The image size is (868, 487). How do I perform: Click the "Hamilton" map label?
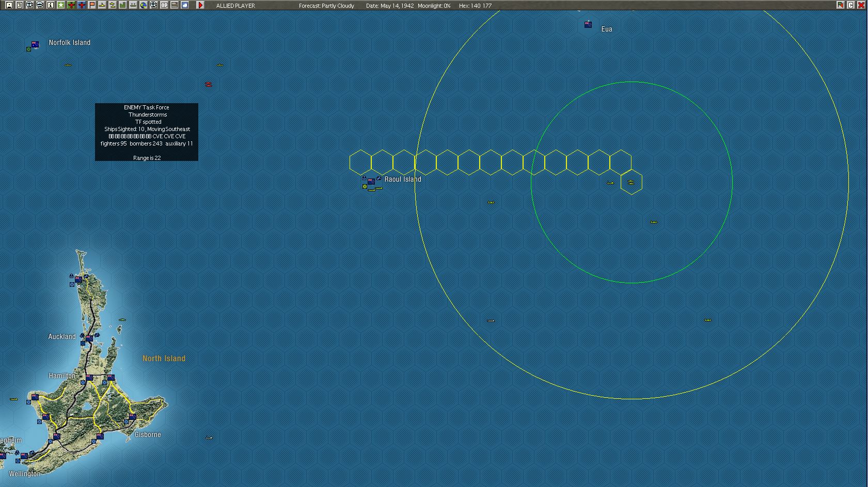pos(62,376)
